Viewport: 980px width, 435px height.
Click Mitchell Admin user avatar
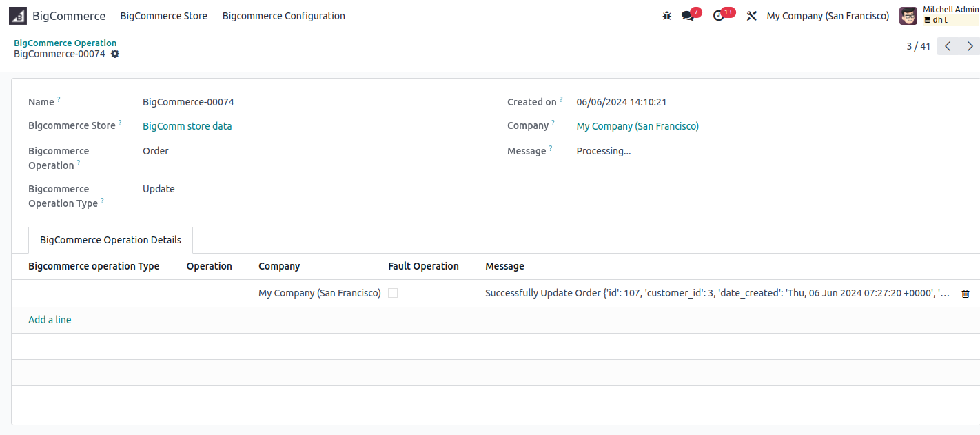tap(908, 16)
